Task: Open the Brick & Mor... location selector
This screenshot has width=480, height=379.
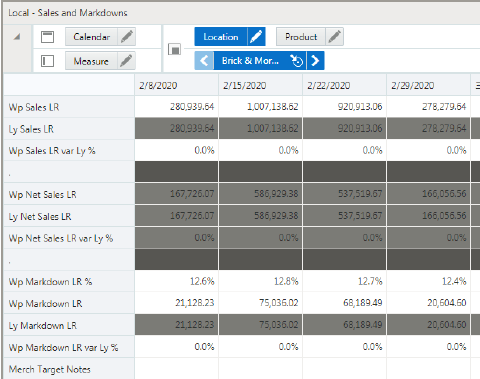Action: 251,61
